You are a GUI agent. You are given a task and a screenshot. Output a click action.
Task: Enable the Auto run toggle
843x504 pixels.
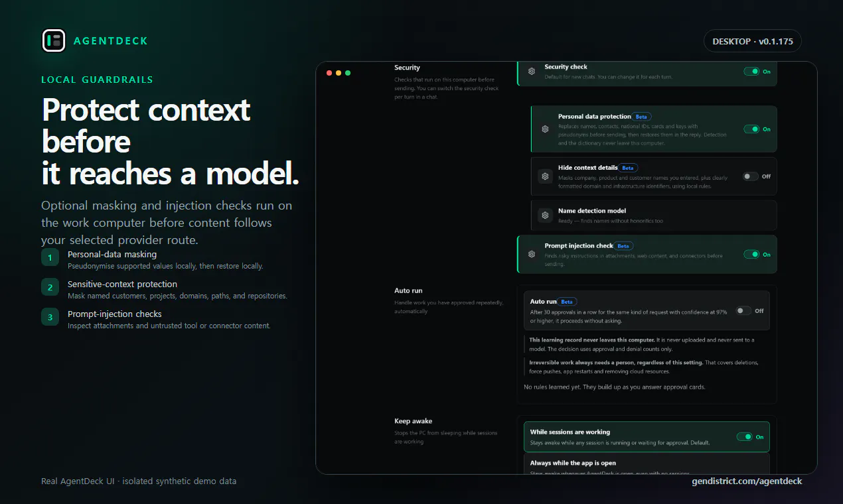point(743,310)
